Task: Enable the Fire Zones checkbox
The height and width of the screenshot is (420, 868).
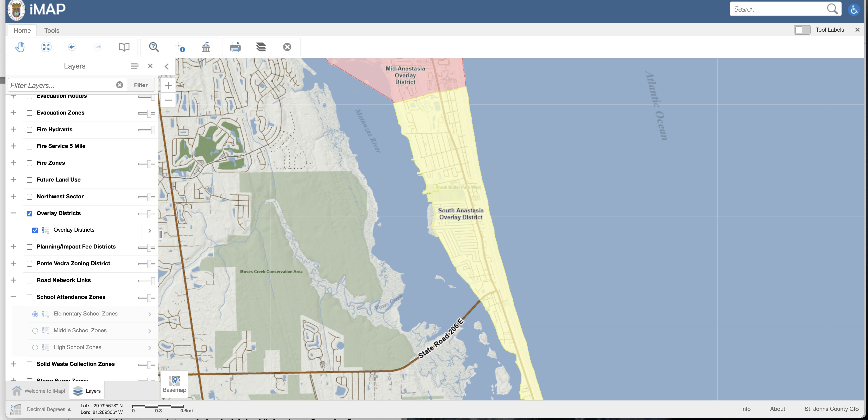Action: [30, 163]
